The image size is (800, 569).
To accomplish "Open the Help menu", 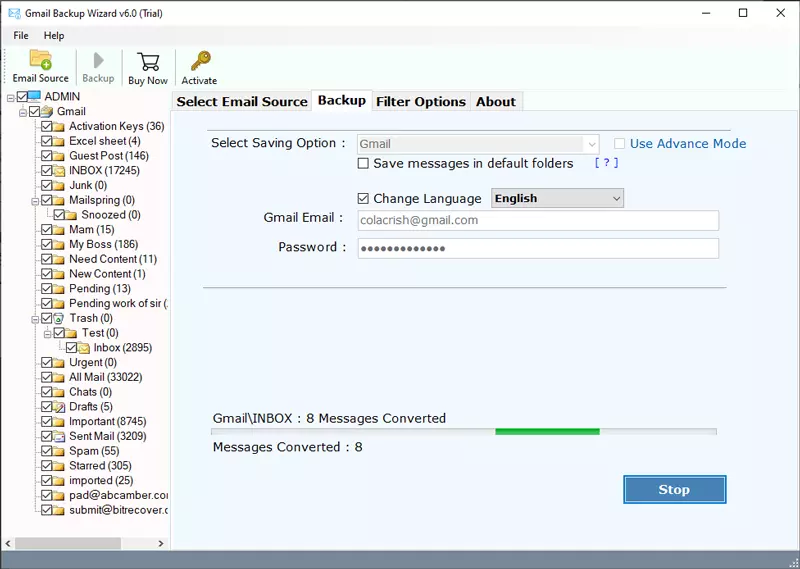I will tap(54, 36).
